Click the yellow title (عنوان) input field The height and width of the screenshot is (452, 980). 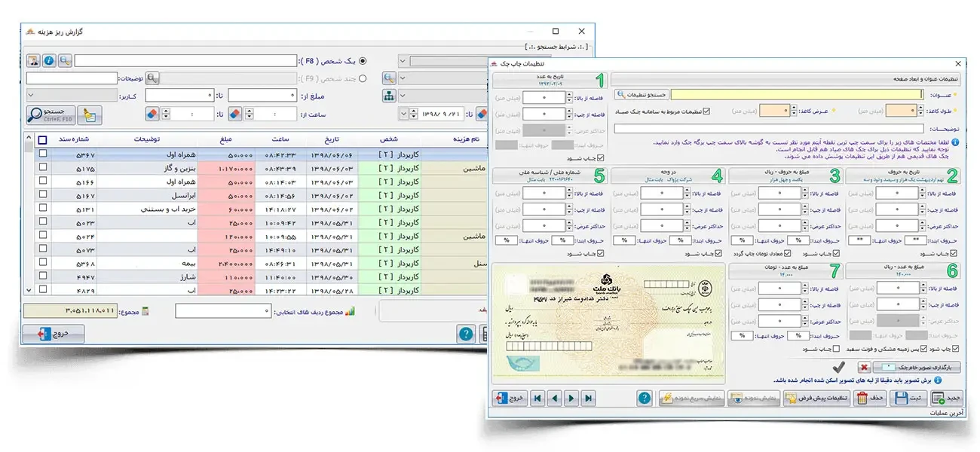point(796,95)
